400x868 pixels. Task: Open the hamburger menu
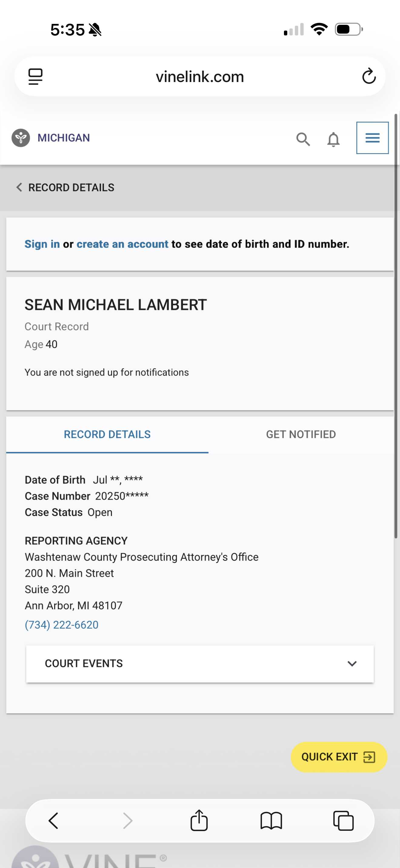[x=372, y=138]
